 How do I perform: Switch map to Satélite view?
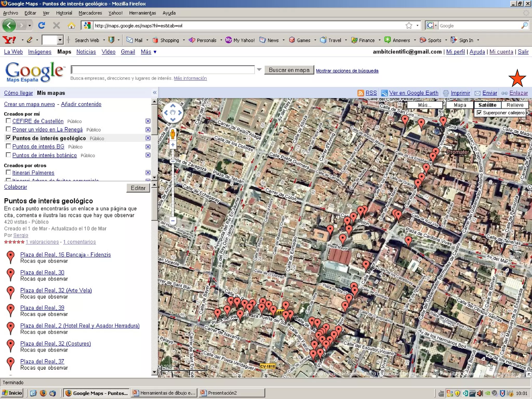pyautogui.click(x=487, y=105)
